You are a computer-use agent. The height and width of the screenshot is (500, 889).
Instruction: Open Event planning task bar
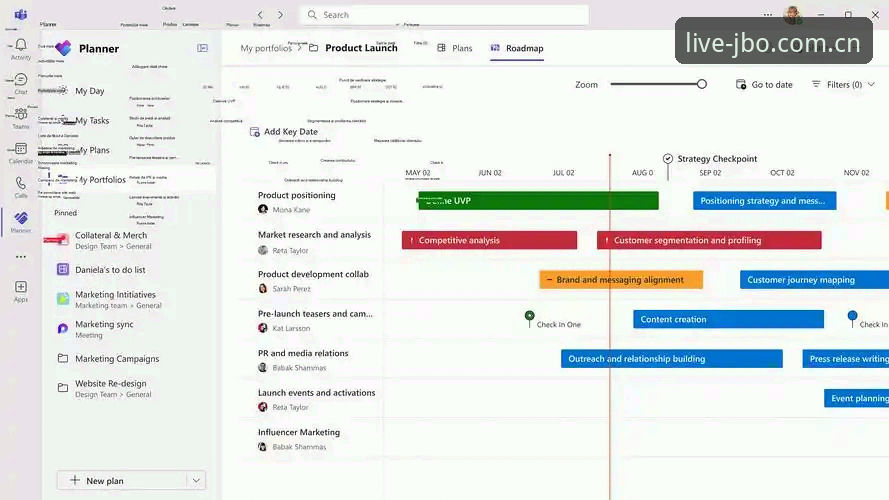point(856,399)
